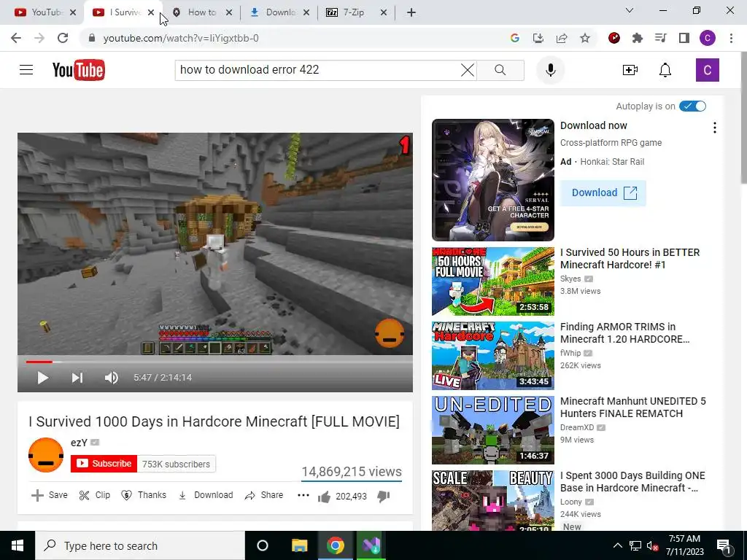
Task: Open the Visual Studio taskbar icon
Action: coord(371,545)
